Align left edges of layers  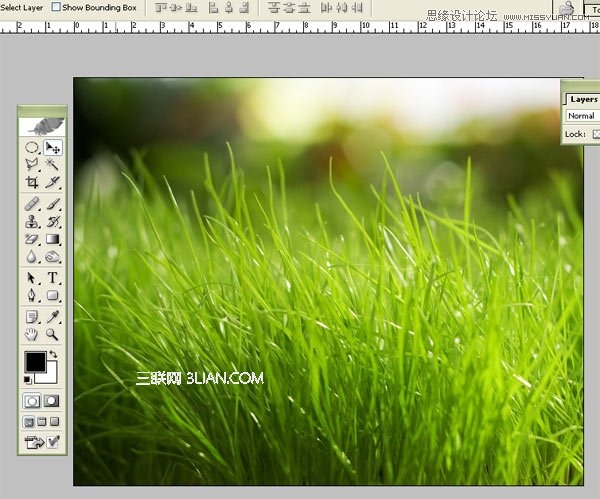[x=214, y=7]
